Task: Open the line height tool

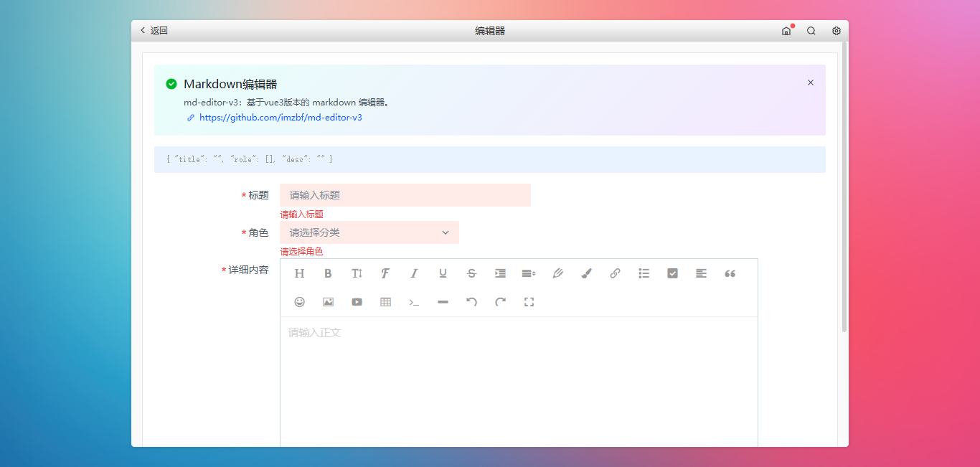Action: (x=529, y=273)
